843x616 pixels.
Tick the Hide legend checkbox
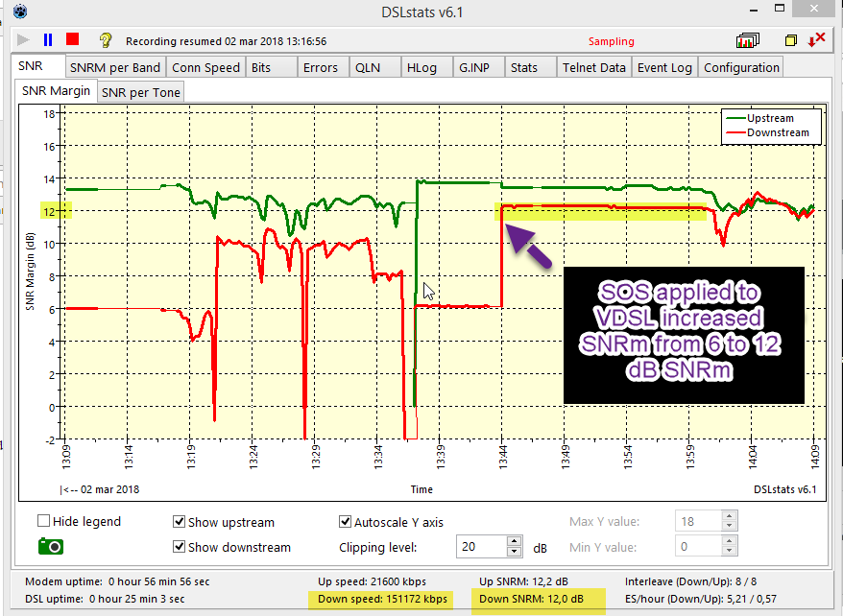[x=43, y=521]
